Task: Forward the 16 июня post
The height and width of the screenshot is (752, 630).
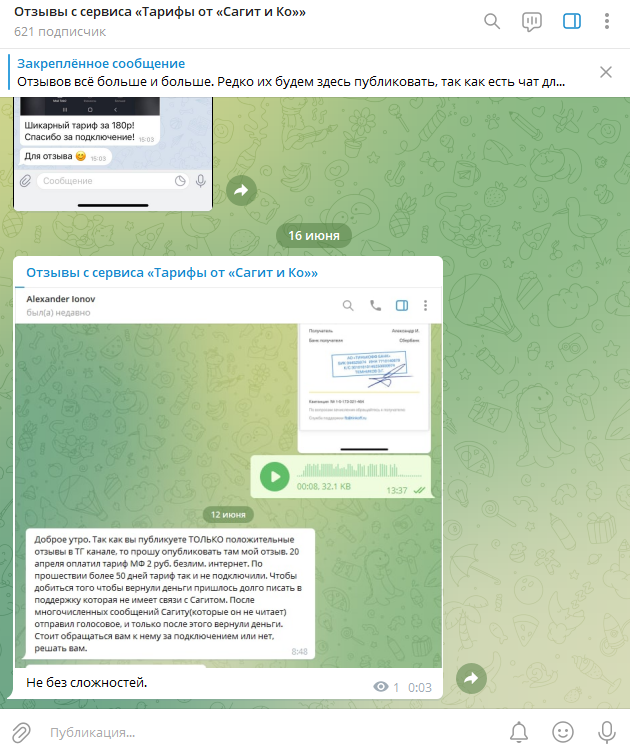Action: tap(471, 678)
